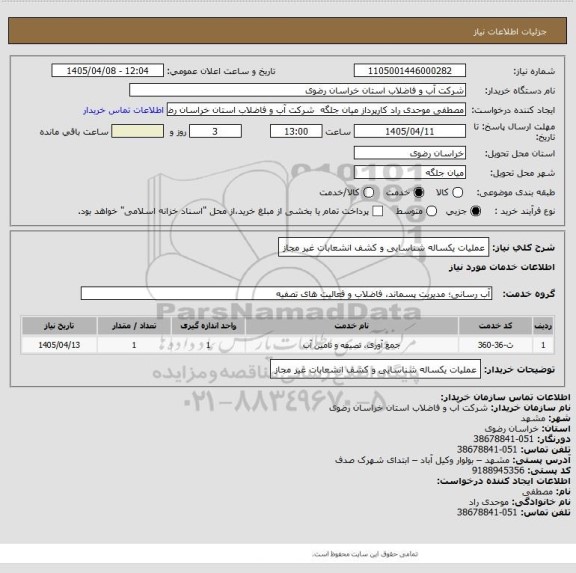Click the delivery province field خراسان رضوی

[410, 153]
